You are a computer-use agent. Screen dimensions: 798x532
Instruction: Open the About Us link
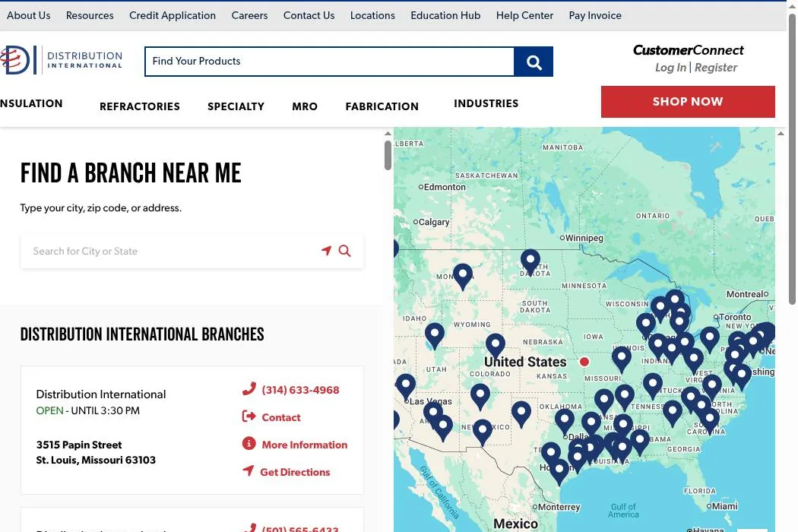coord(29,16)
